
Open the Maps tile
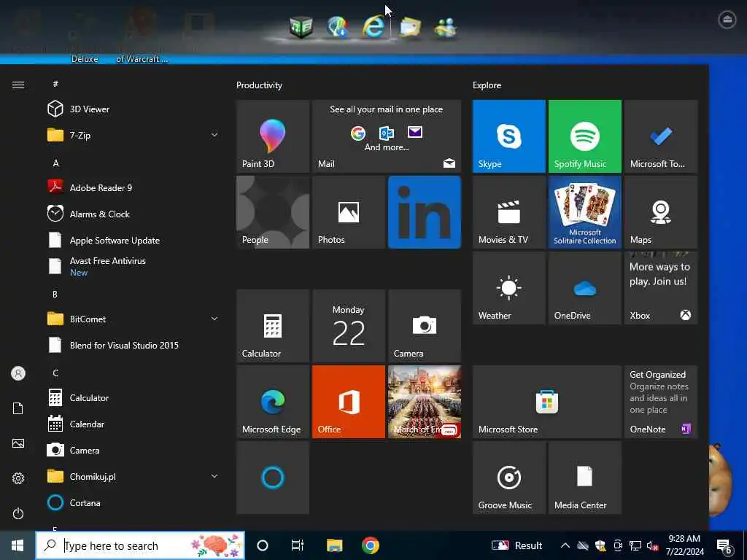(661, 212)
